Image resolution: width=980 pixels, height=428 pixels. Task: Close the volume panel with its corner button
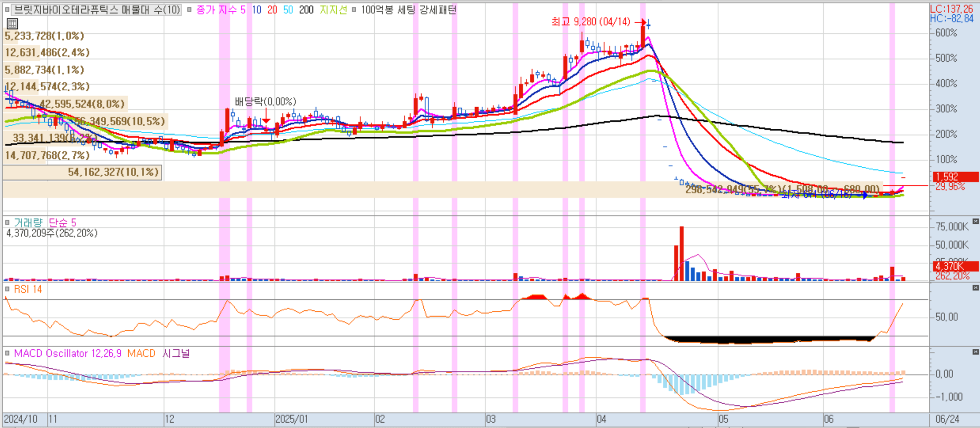coord(975,221)
